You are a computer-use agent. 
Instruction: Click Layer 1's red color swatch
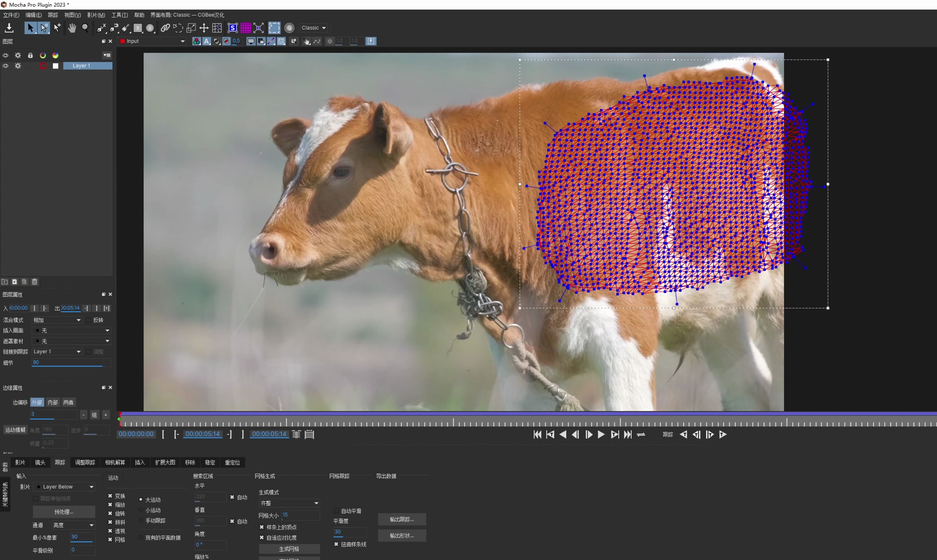pyautogui.click(x=43, y=66)
